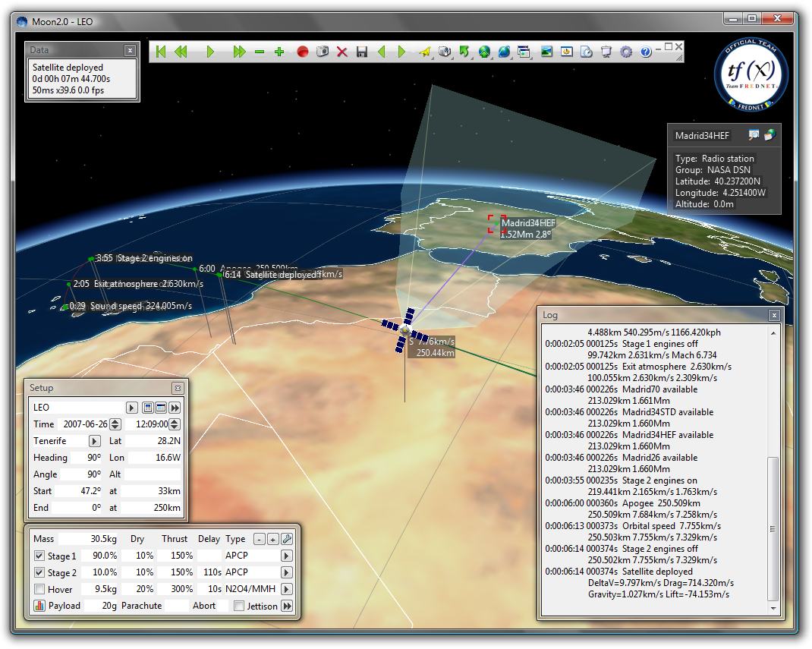Take a snapshot with the camera icon

322,52
